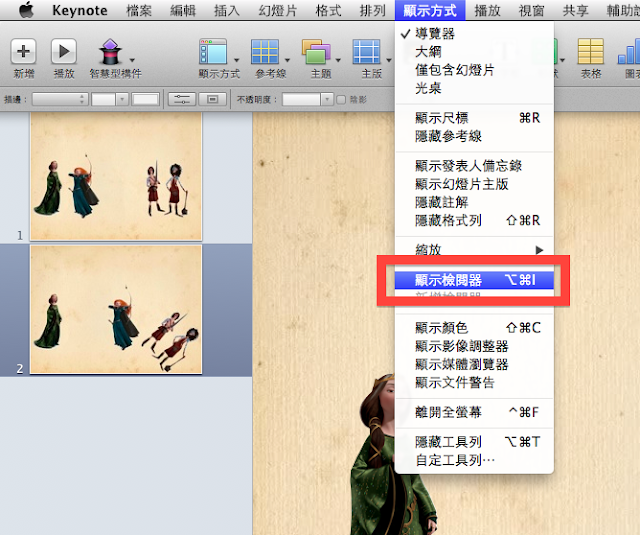The height and width of the screenshot is (535, 640).
Task: Select 導覽器 navigator view
Action: pos(474,33)
